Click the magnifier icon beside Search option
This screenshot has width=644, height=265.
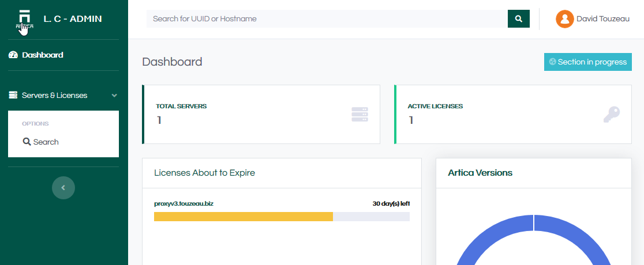click(x=27, y=142)
